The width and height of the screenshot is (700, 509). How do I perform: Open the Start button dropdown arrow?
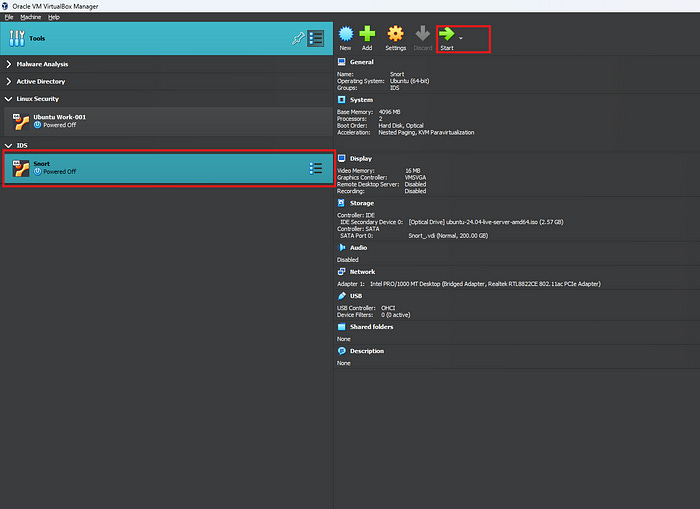(x=461, y=38)
